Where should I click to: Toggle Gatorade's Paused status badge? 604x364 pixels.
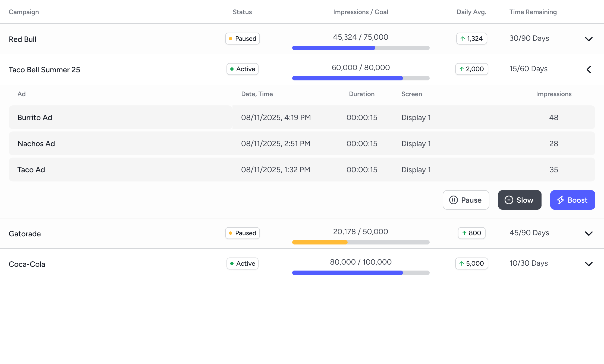coord(242,233)
